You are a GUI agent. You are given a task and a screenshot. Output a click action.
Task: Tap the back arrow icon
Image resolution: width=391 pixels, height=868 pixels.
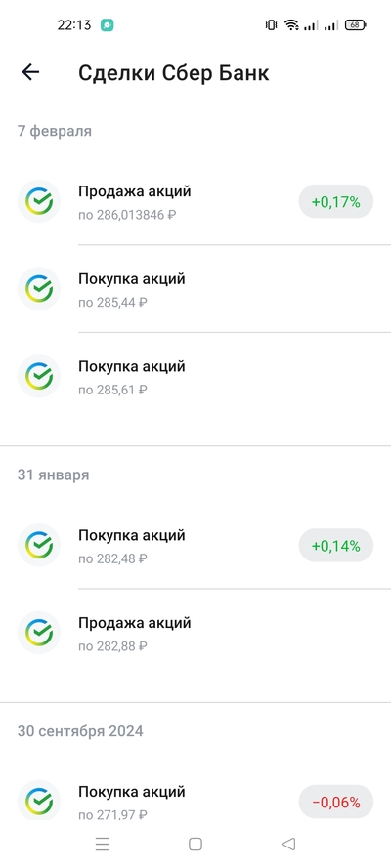30,72
